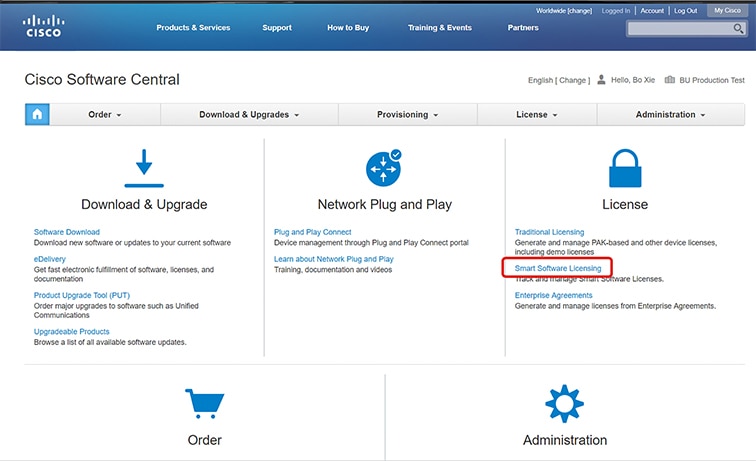756x461 pixels.
Task: Open the eDelivery link
Action: pos(50,259)
